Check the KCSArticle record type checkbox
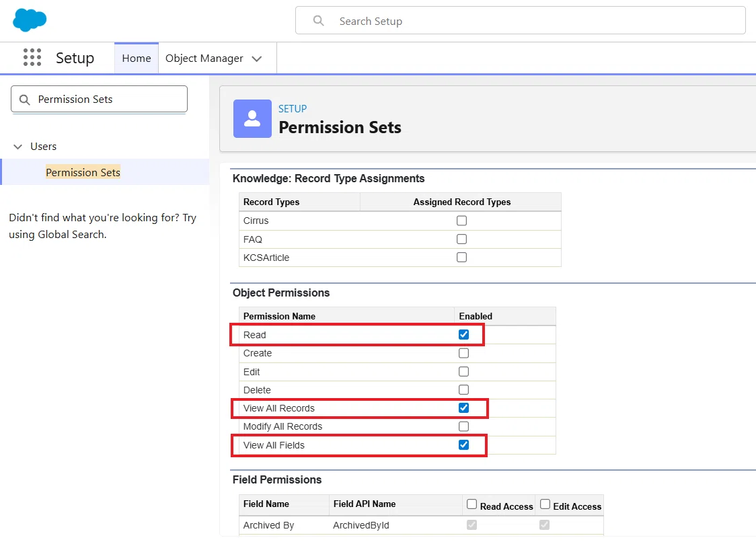Viewport: 756px width, 544px height. [461, 258]
